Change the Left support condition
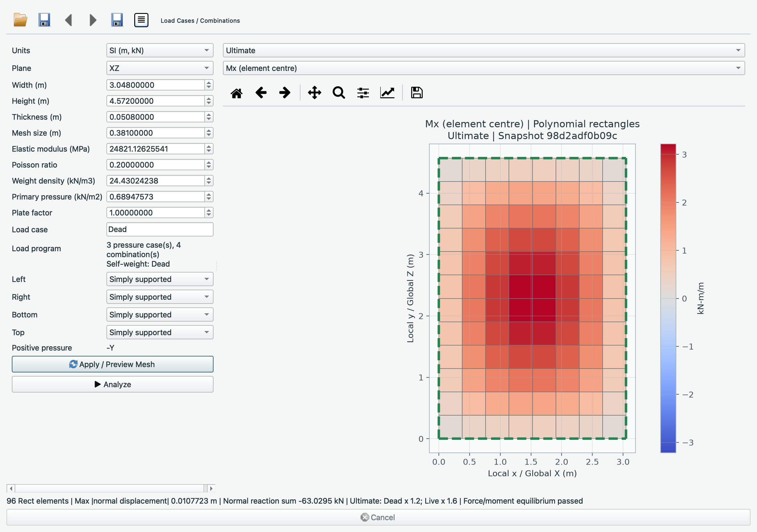 click(x=160, y=279)
